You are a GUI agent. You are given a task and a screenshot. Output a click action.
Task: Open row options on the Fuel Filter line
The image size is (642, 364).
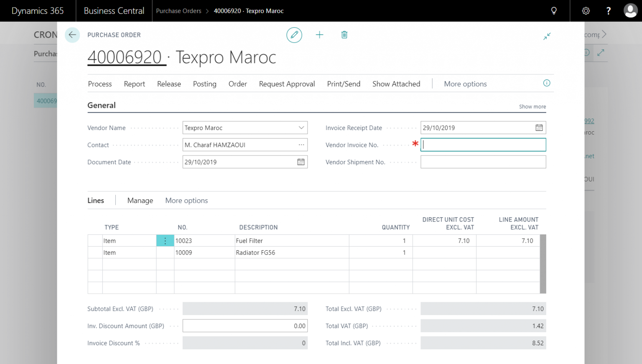coord(165,240)
